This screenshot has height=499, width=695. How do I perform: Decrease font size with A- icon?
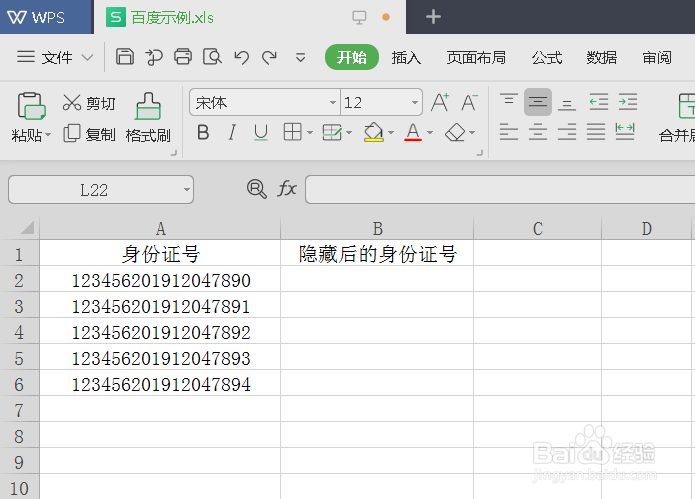pos(469,102)
